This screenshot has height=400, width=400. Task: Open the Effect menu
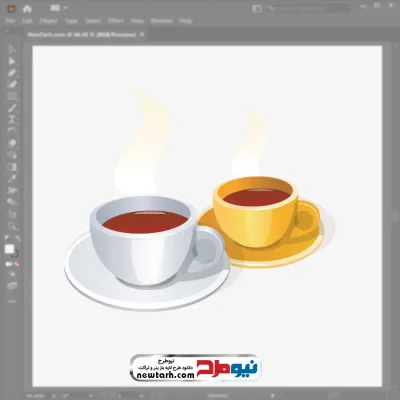[x=116, y=21]
